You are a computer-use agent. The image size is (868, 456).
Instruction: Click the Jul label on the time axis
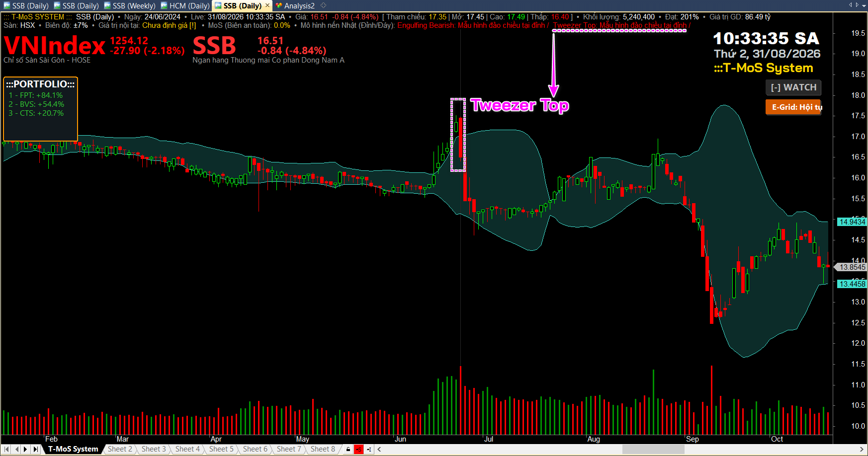489,439
